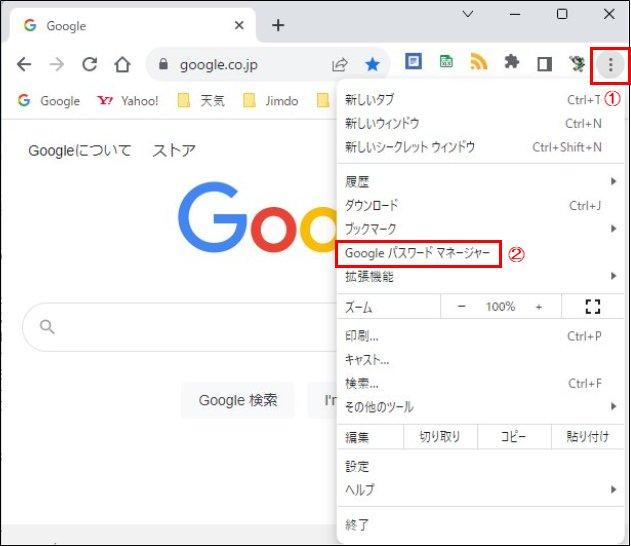Click the profile avatar icon
The height and width of the screenshot is (546, 631).
click(577, 63)
